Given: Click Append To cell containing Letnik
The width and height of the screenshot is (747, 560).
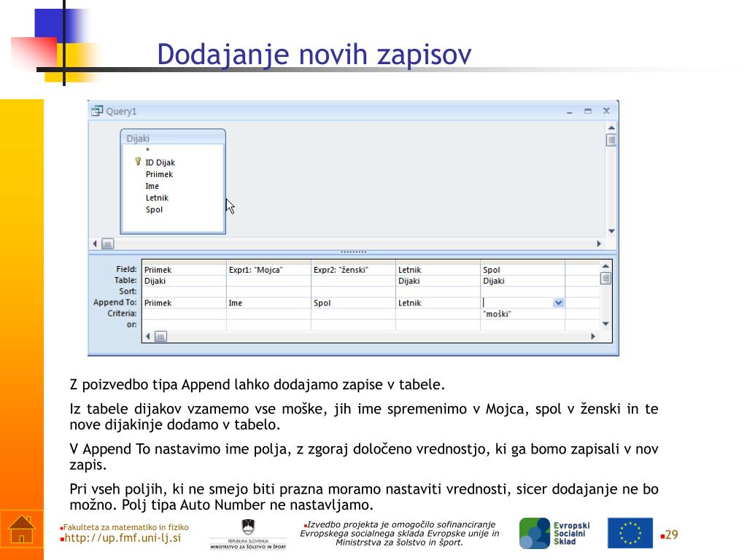Looking at the screenshot, I should coord(438,303).
